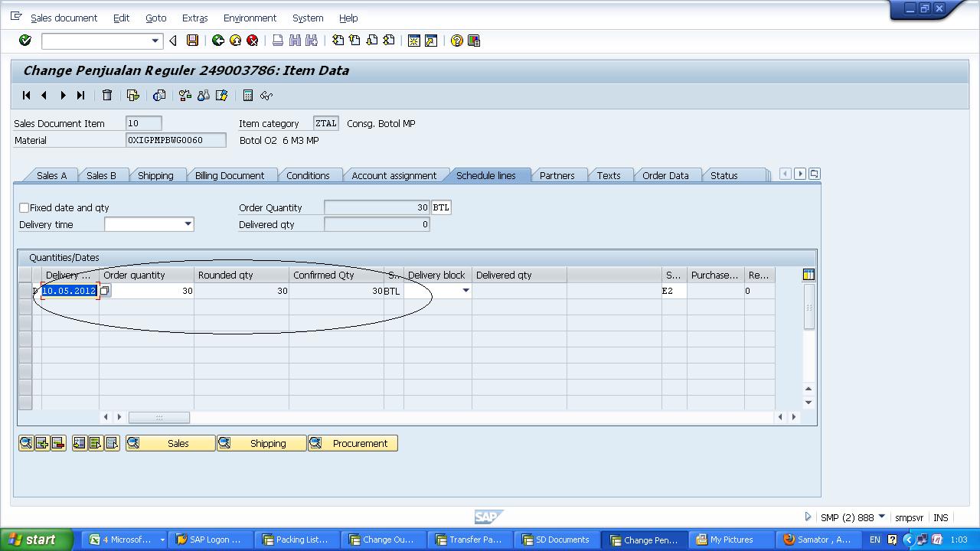Open the Delivery time dropdown

click(x=188, y=224)
